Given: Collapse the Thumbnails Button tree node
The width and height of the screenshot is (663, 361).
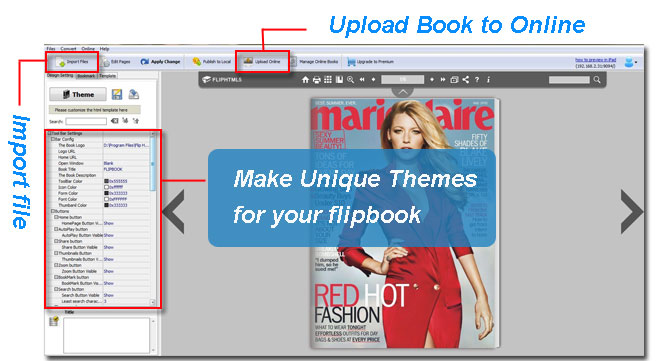Looking at the screenshot, I should [56, 253].
